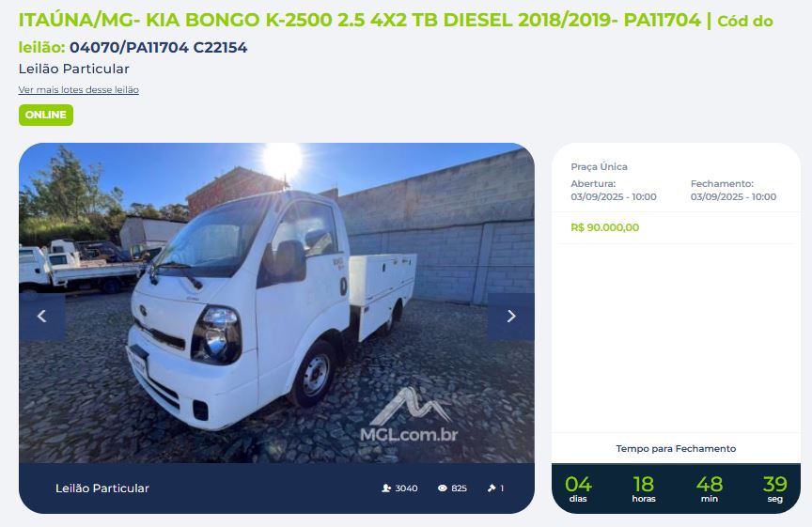Image resolution: width=812 pixels, height=527 pixels.
Task: Click the 04 dias countdown box
Action: click(x=578, y=488)
